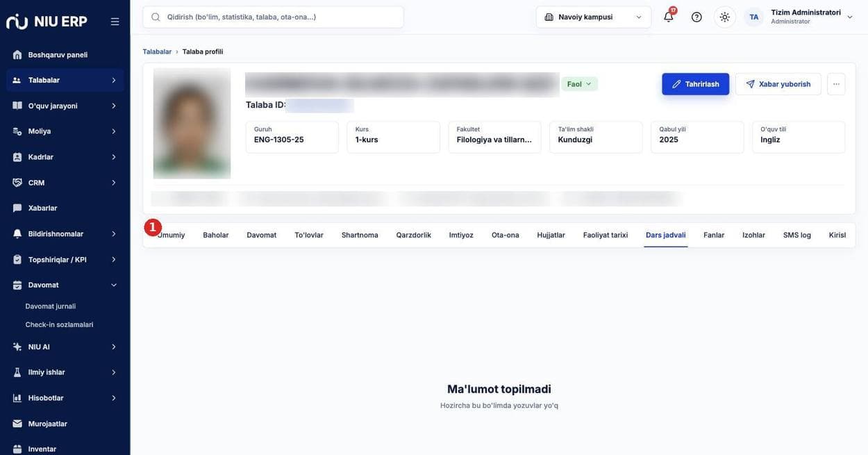This screenshot has width=868, height=455.
Task: Switch to the Baholar tab
Action: 216,235
